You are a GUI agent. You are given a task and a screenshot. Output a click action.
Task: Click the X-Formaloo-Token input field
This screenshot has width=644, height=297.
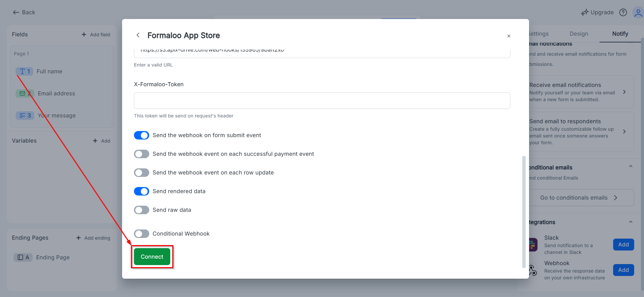pyautogui.click(x=322, y=101)
